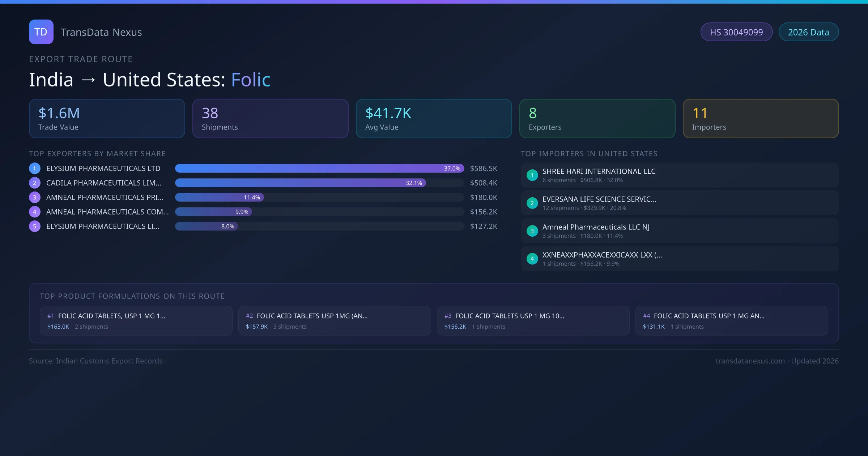Click rank 3 badge beside Amneal Pharmaceuticals Pri

coord(35,197)
